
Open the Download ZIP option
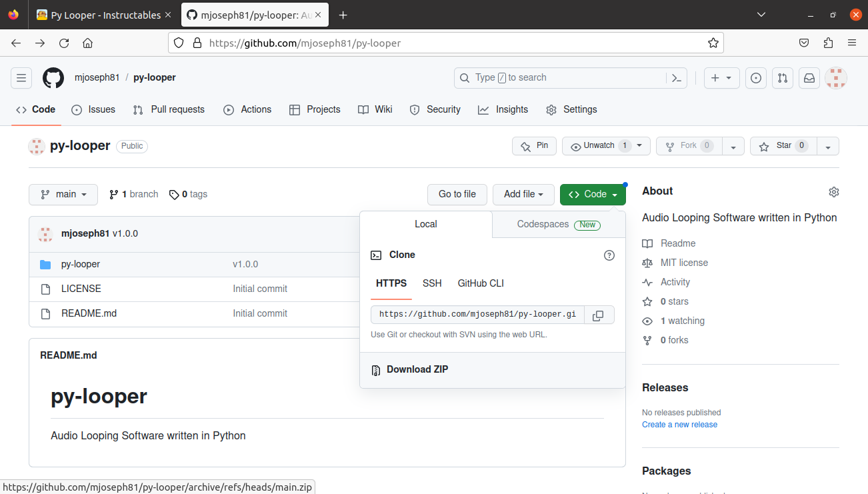coord(417,369)
